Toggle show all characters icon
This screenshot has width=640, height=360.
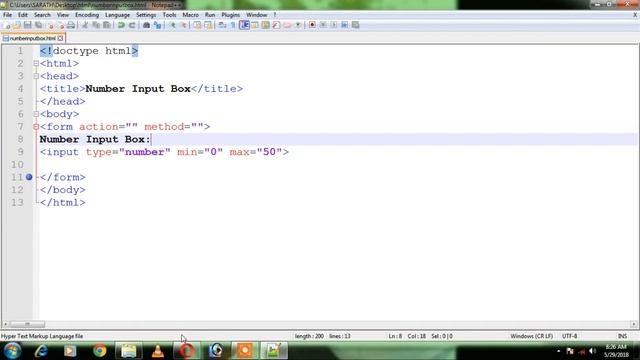[233, 25]
